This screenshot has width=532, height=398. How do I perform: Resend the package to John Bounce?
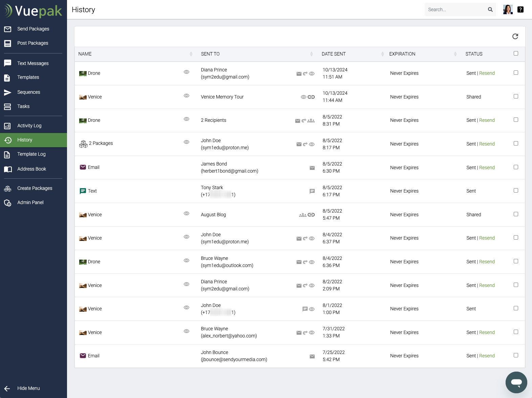(x=487, y=356)
